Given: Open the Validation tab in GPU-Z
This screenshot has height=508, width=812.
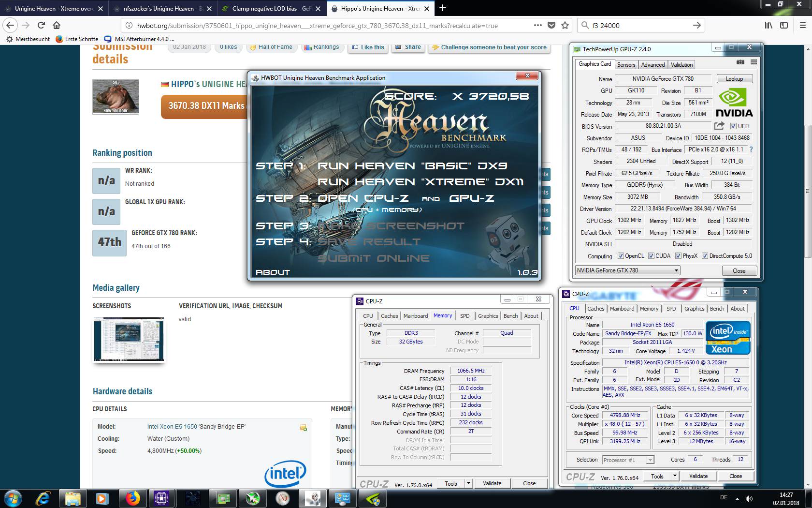Looking at the screenshot, I should coord(681,64).
